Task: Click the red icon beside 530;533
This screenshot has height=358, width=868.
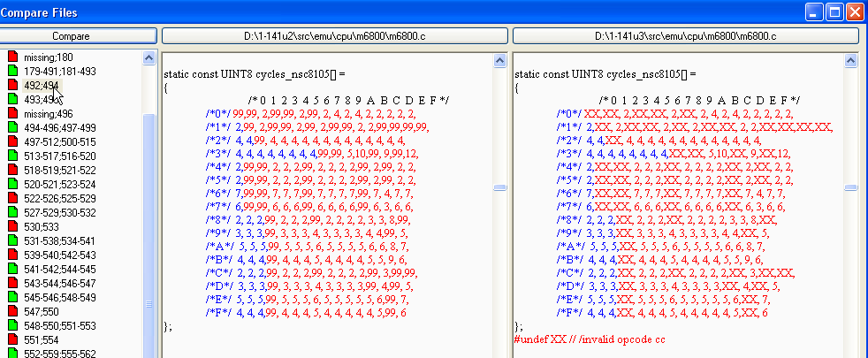Action: [x=12, y=226]
